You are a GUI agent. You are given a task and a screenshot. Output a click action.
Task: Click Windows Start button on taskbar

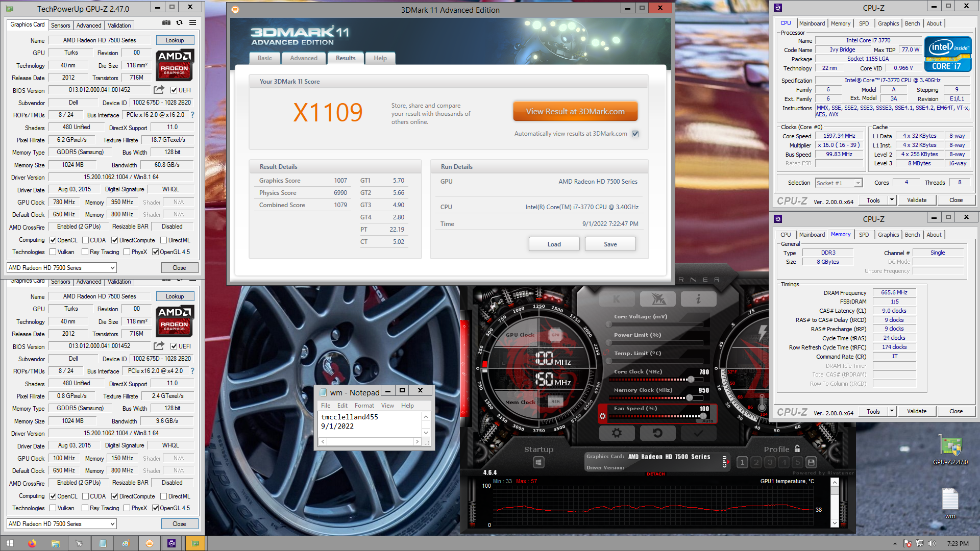[x=10, y=543]
